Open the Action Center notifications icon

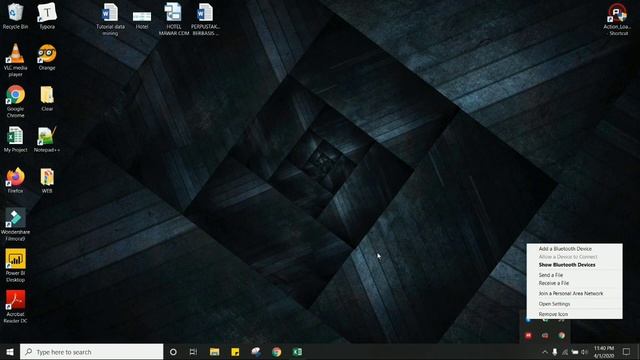627,352
